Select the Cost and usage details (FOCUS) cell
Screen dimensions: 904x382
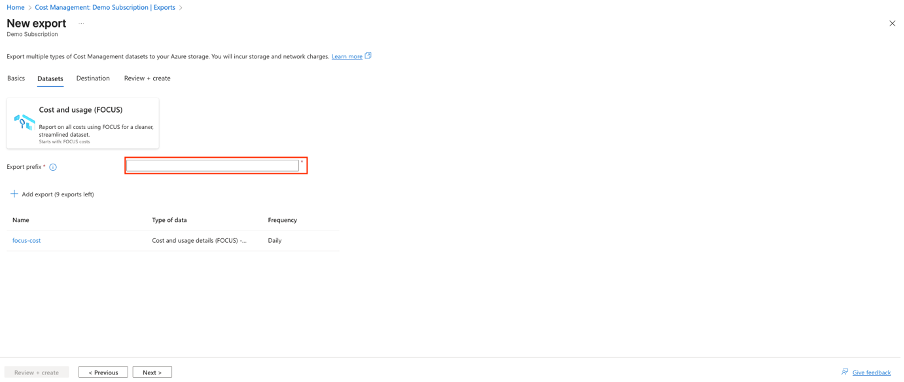click(x=199, y=241)
